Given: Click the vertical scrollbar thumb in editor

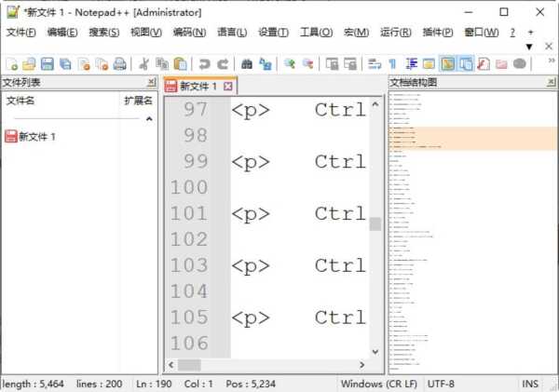Looking at the screenshot, I should [x=375, y=224].
